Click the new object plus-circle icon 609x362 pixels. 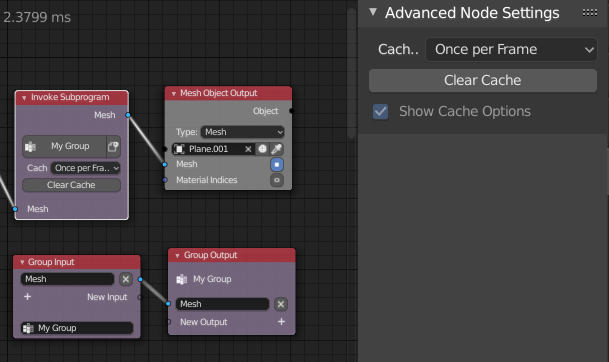pos(263,149)
